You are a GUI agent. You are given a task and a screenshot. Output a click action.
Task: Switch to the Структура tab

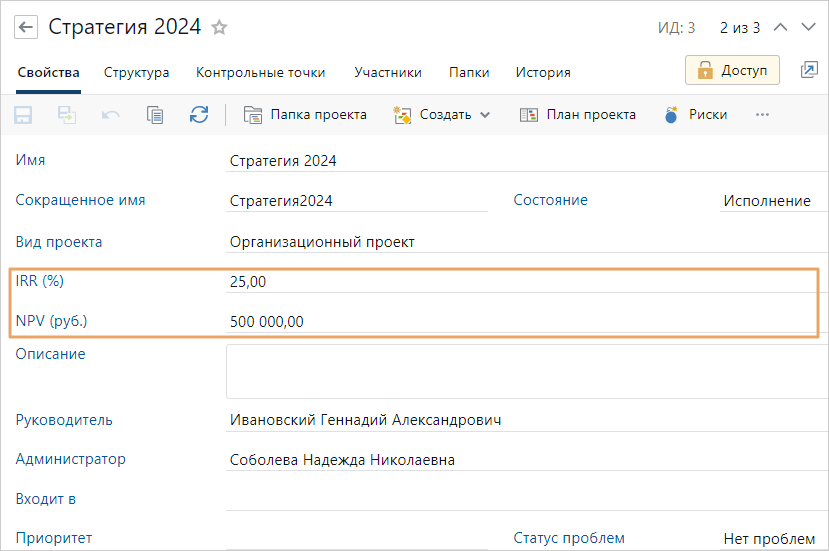(x=137, y=72)
